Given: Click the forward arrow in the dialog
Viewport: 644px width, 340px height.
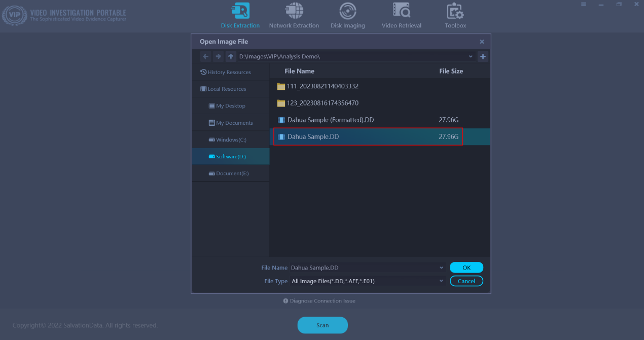Looking at the screenshot, I should click(x=218, y=56).
